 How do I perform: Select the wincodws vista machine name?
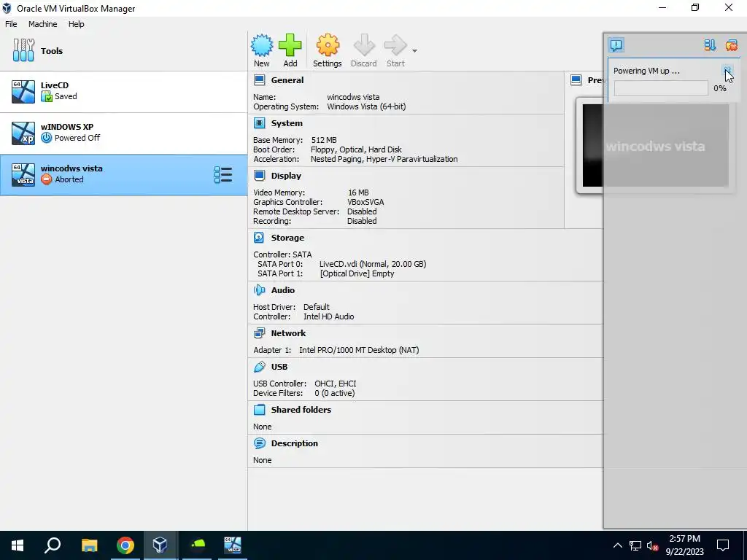click(x=71, y=168)
